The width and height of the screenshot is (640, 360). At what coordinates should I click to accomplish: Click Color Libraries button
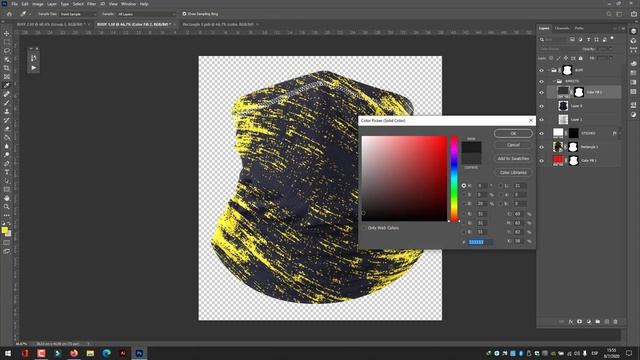pos(513,172)
